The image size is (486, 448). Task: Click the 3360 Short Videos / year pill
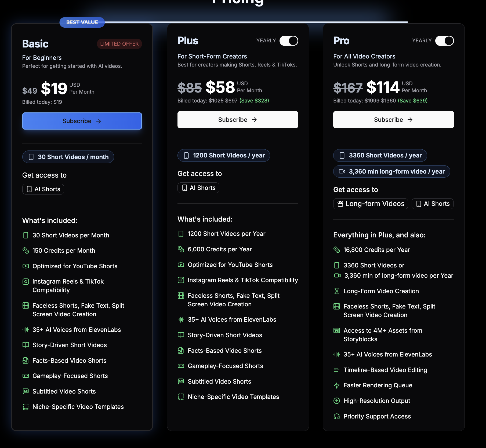pos(380,156)
